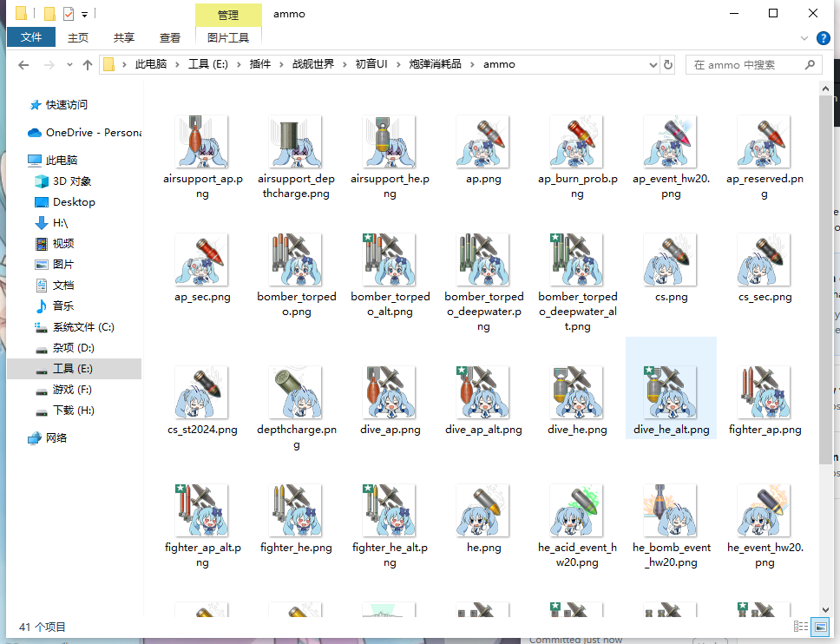
Task: Select bomber_torpedo.png file icon
Action: [296, 260]
